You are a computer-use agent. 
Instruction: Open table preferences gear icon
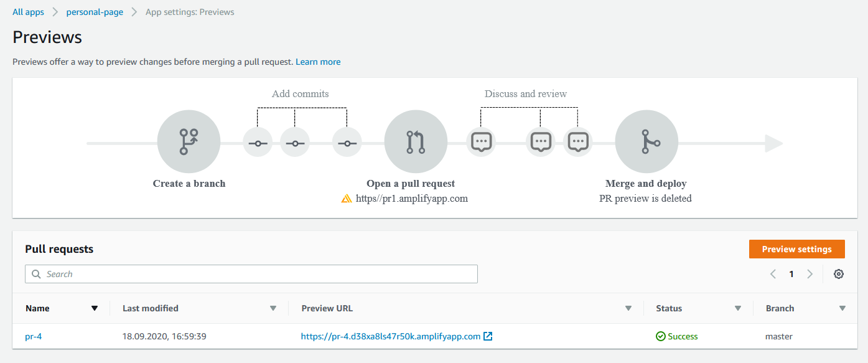pyautogui.click(x=839, y=274)
